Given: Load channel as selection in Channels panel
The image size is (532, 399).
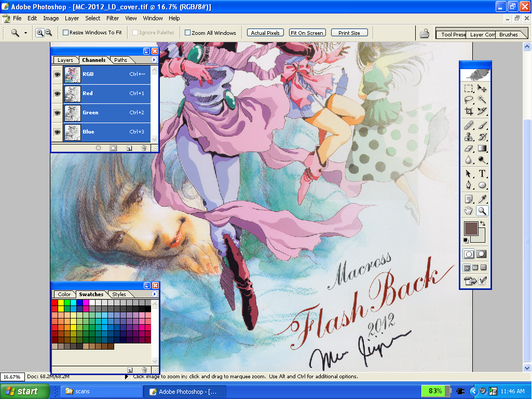Looking at the screenshot, I should (98, 148).
